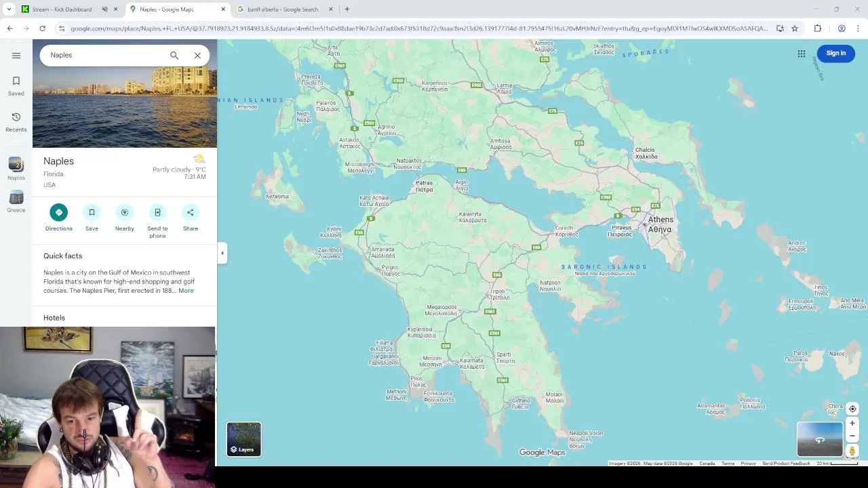The height and width of the screenshot is (488, 868).
Task: Click the Megalopolis label on map
Action: click(441, 310)
